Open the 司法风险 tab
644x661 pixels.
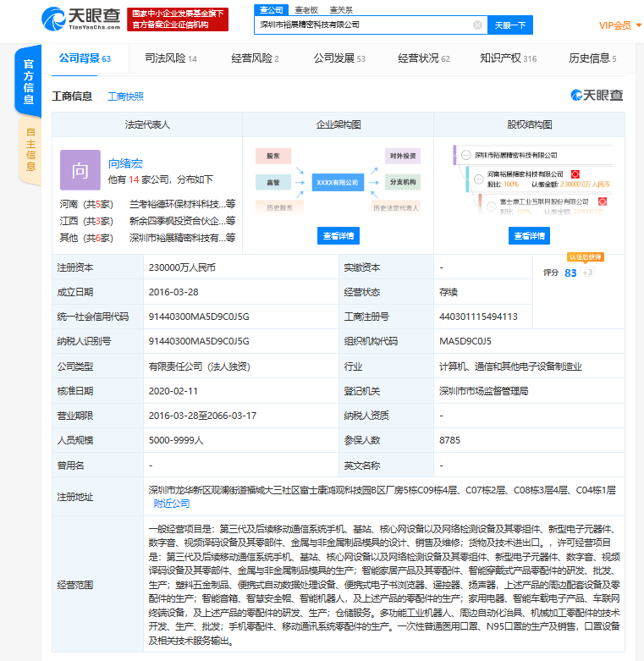coord(171,58)
